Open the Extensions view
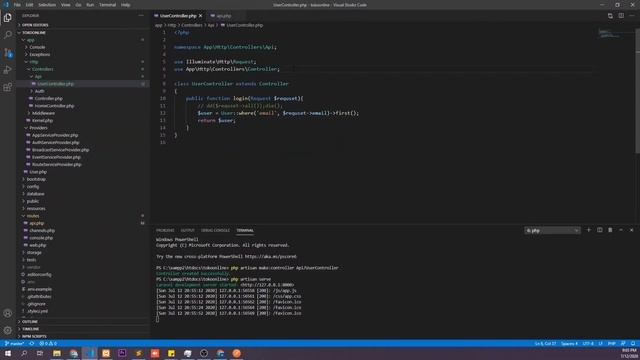The width and height of the screenshot is (640, 360). 8,87
